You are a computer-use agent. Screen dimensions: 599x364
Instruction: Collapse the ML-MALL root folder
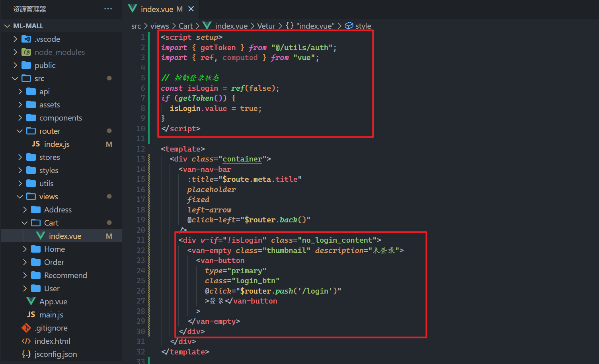[7, 26]
